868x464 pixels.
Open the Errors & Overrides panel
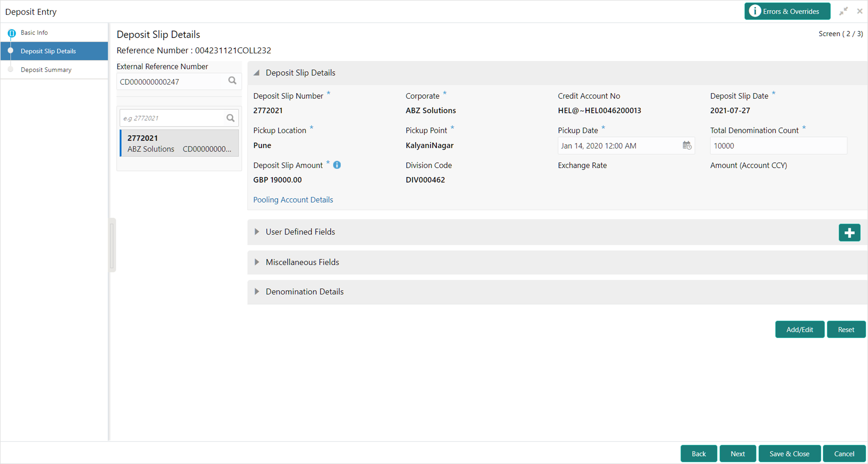click(787, 12)
